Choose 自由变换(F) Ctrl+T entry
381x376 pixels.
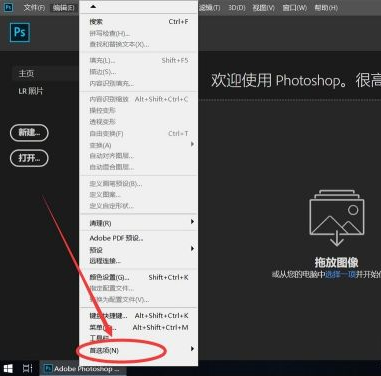[x=138, y=134]
